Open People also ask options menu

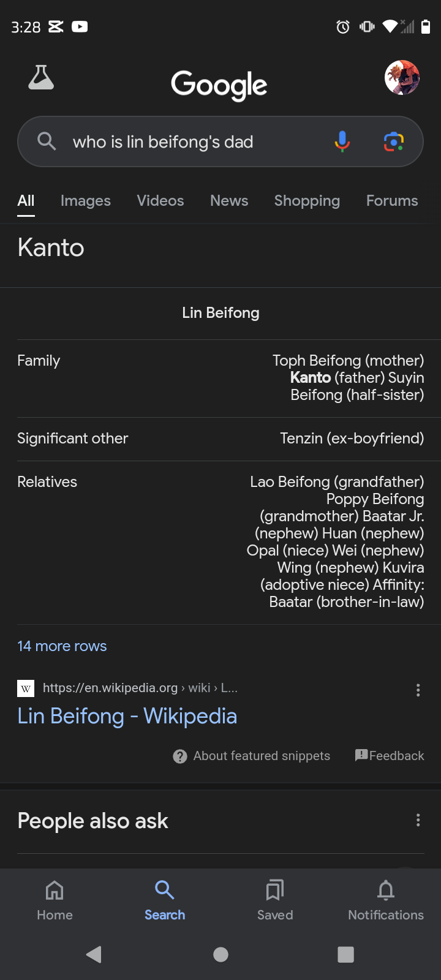(418, 820)
